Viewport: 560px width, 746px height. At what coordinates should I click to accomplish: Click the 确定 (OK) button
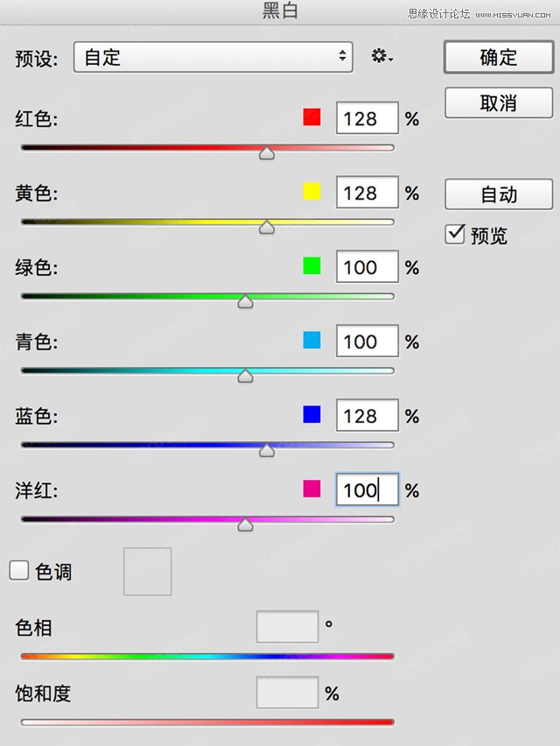click(499, 58)
